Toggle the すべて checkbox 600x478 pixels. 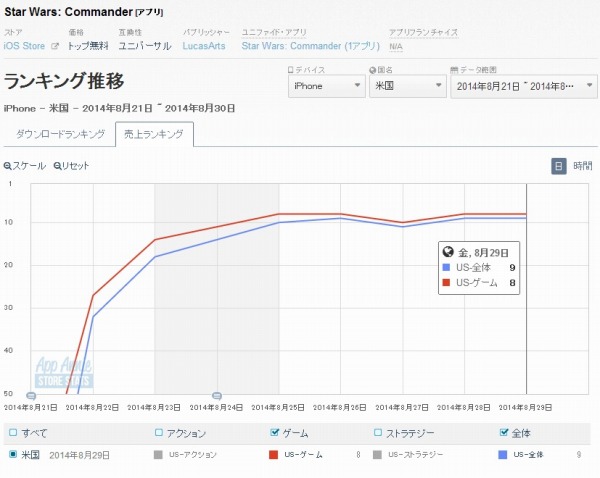[13, 432]
